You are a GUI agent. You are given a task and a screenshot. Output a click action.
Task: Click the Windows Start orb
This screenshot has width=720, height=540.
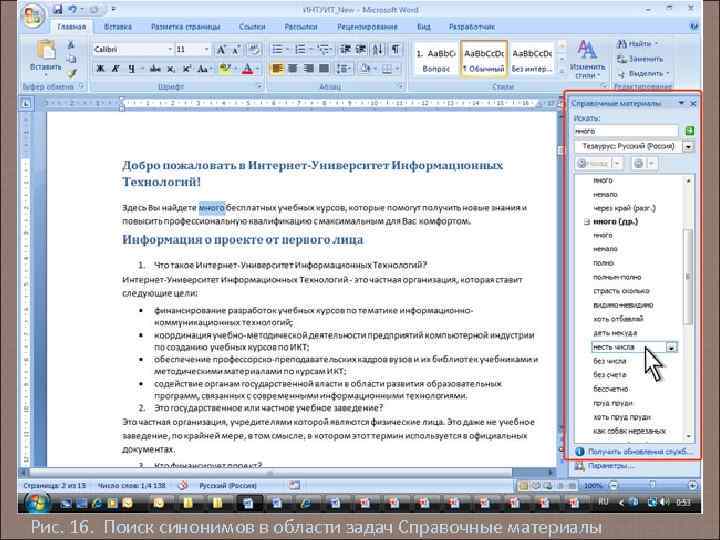click(38, 503)
